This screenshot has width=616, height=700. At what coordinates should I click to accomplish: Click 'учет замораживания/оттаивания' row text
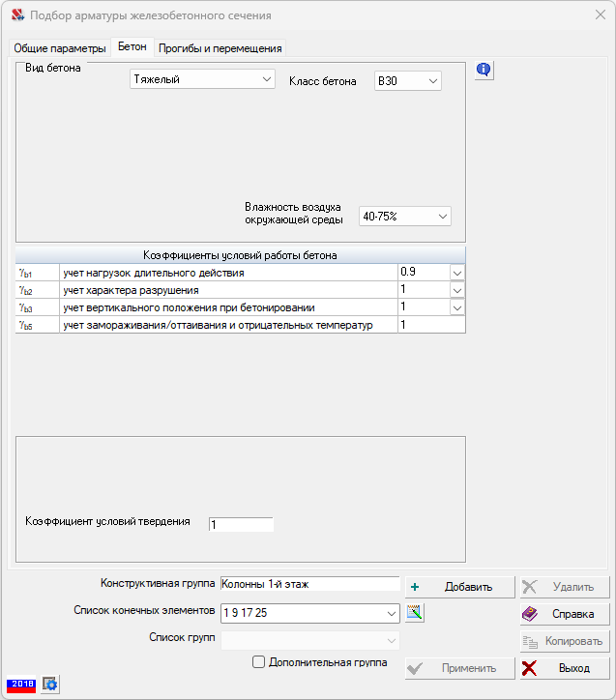pyautogui.click(x=218, y=326)
